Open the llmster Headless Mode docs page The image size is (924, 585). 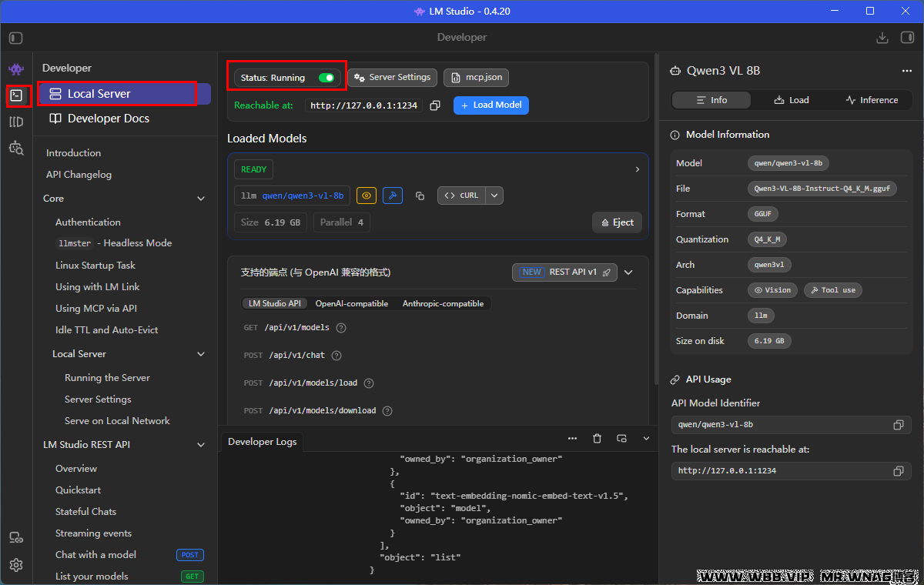pos(114,243)
